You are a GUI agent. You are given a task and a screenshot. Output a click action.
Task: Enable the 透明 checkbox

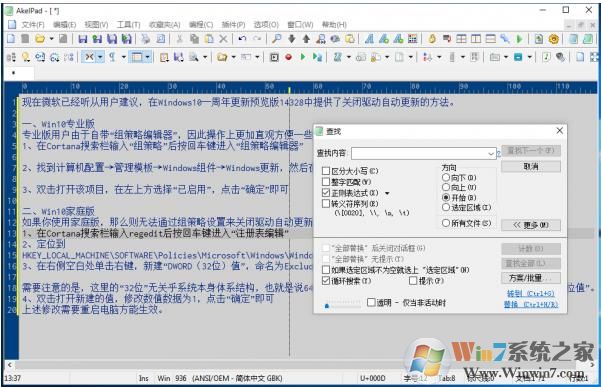pyautogui.click(x=371, y=303)
